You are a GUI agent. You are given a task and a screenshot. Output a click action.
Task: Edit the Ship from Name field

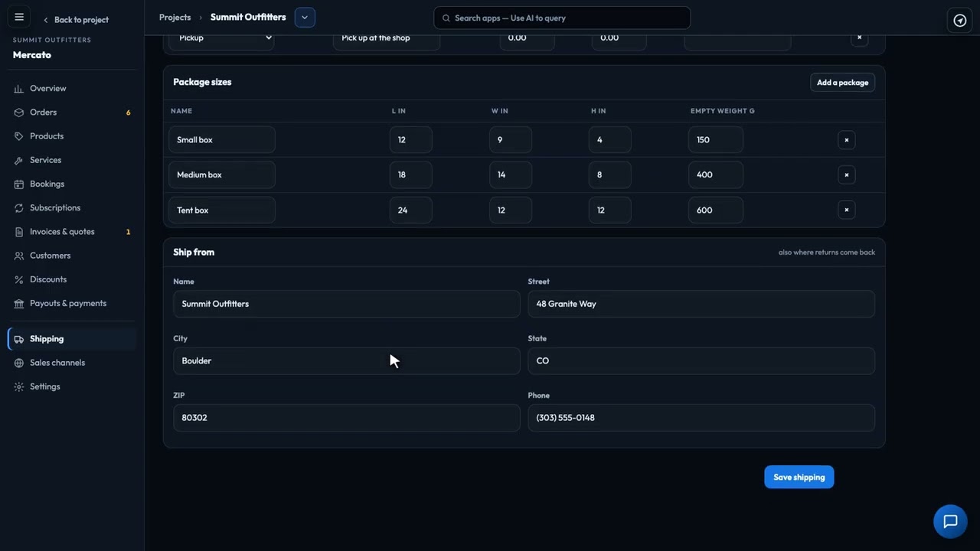click(347, 304)
